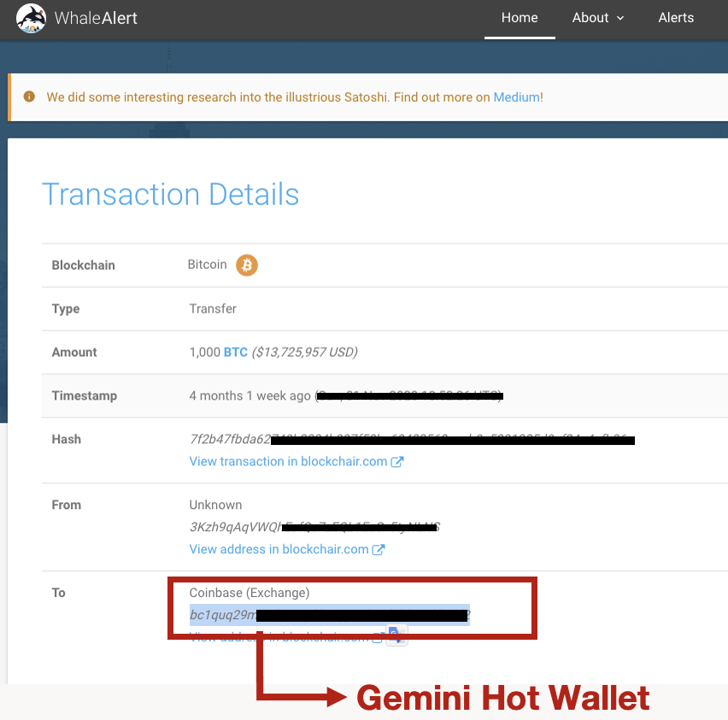Click the Bitcoin blockchain value text
Screen dimensions: 728x720
[x=207, y=265]
